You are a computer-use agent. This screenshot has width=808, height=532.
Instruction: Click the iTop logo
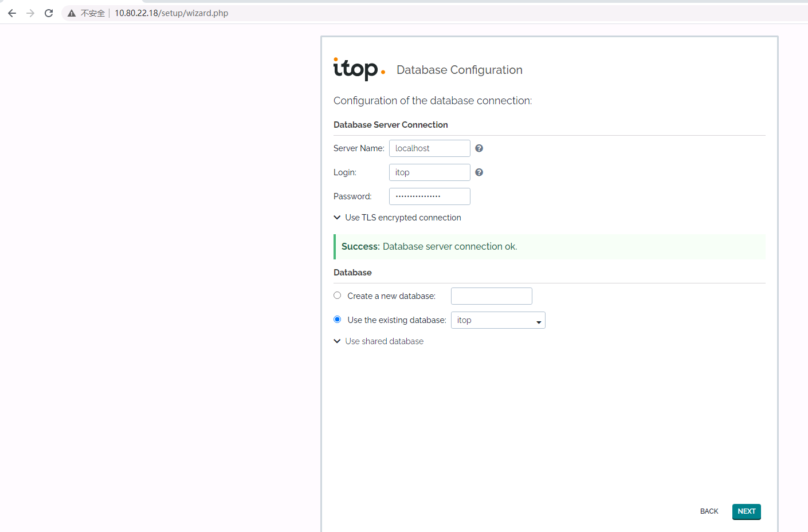click(359, 69)
